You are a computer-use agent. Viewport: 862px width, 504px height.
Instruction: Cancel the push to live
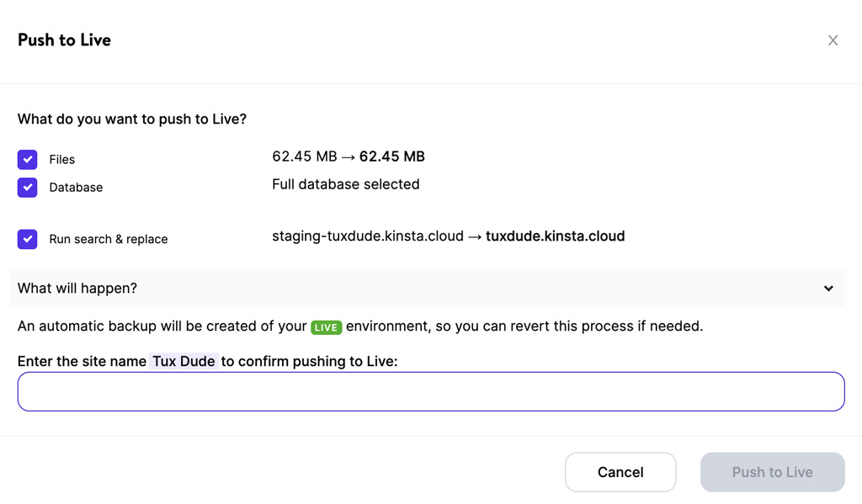pos(620,472)
